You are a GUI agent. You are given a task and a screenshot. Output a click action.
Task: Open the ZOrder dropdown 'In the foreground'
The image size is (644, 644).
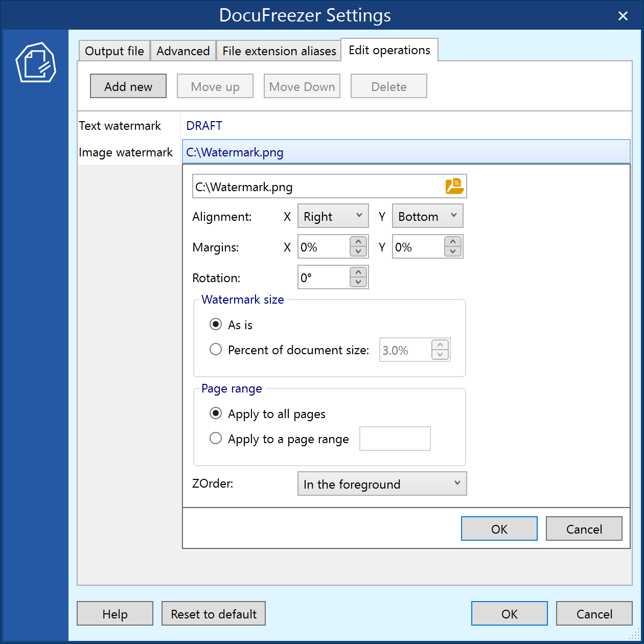(382, 484)
